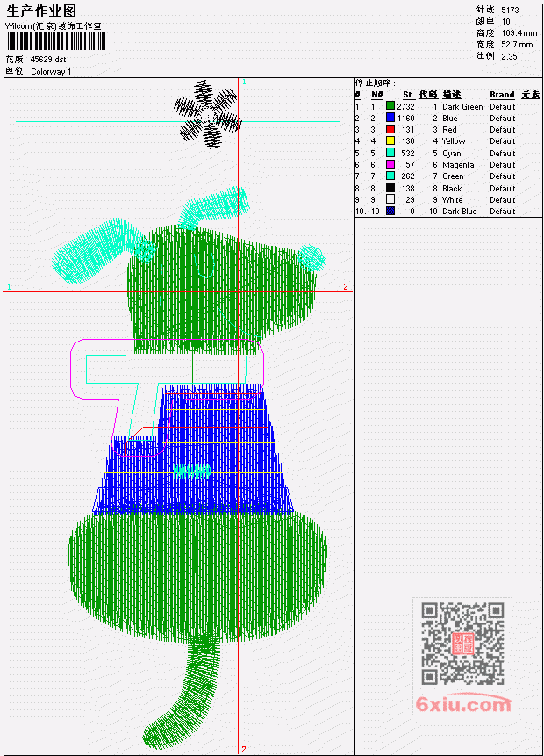Click the stitch count '1160' for Blue
544x756 pixels.
[x=405, y=119]
